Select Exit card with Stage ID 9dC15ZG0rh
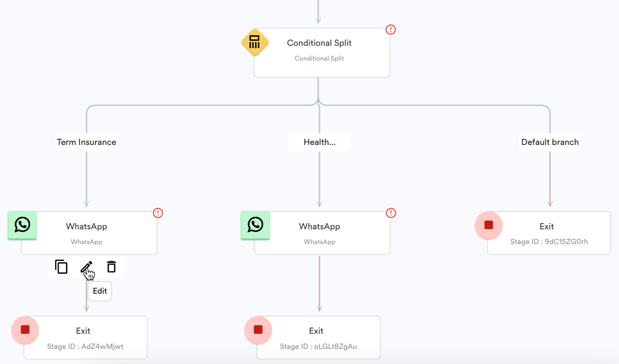The image size is (619, 364). [549, 233]
